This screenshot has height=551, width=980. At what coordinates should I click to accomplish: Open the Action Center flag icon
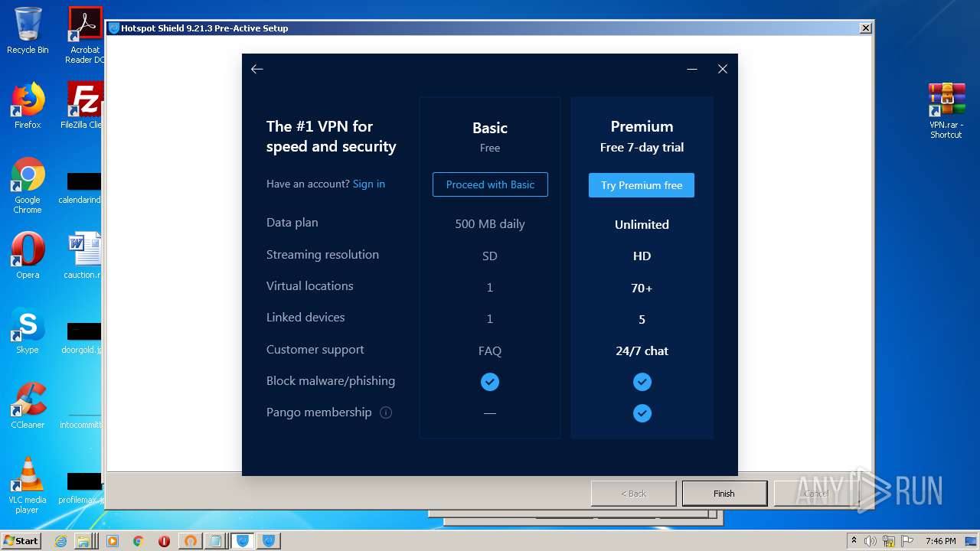pos(906,541)
